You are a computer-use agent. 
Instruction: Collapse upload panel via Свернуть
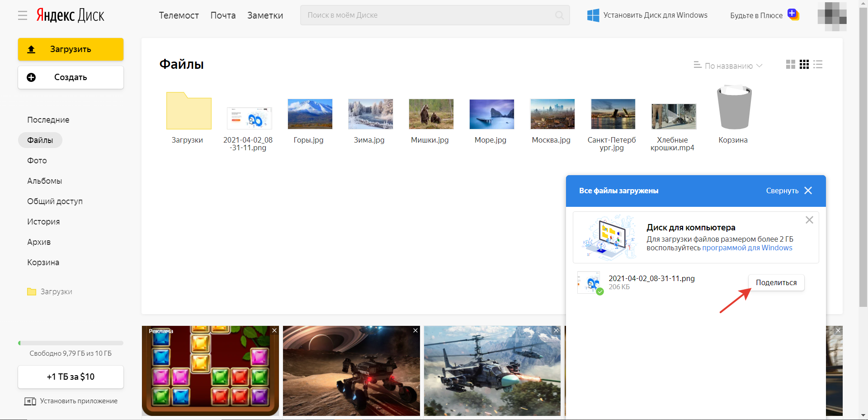coord(782,191)
